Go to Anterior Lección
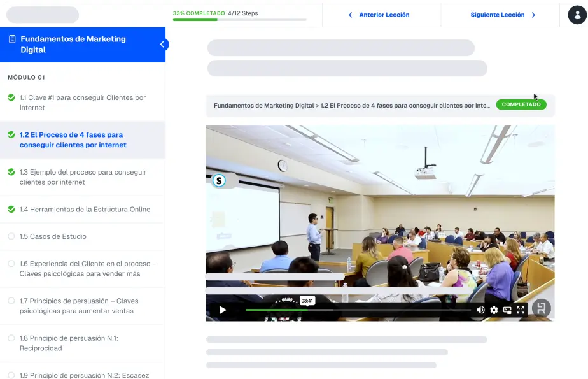The height and width of the screenshot is (379, 588). [x=384, y=15]
